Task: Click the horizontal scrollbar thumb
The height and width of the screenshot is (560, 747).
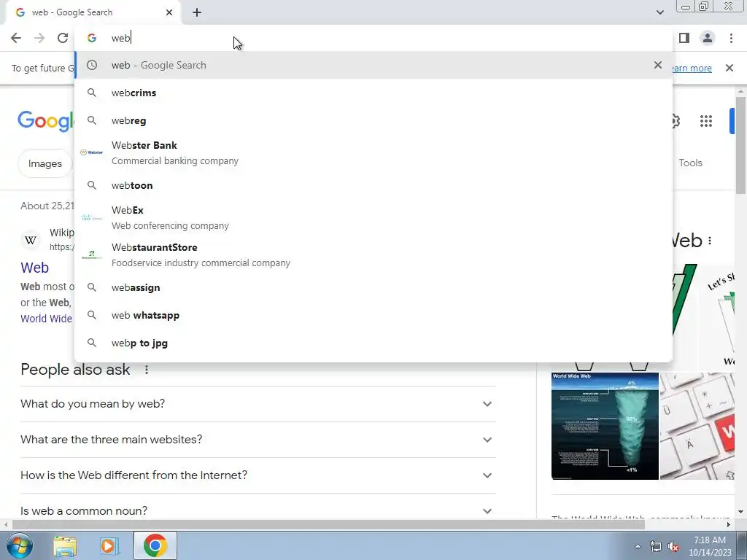Action: coord(328,524)
